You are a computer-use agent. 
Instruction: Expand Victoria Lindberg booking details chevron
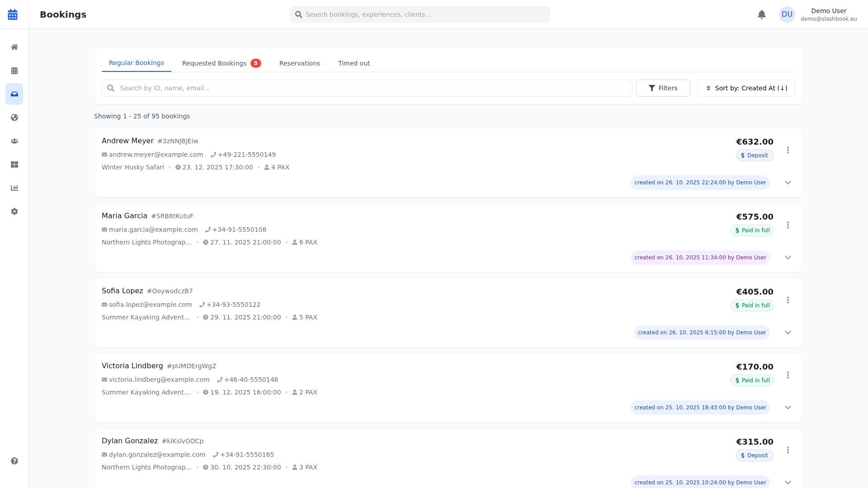point(788,408)
